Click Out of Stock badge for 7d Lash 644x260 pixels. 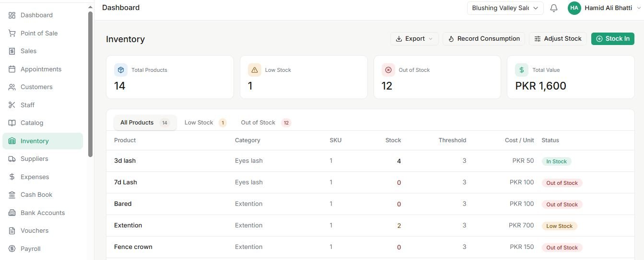tap(562, 183)
